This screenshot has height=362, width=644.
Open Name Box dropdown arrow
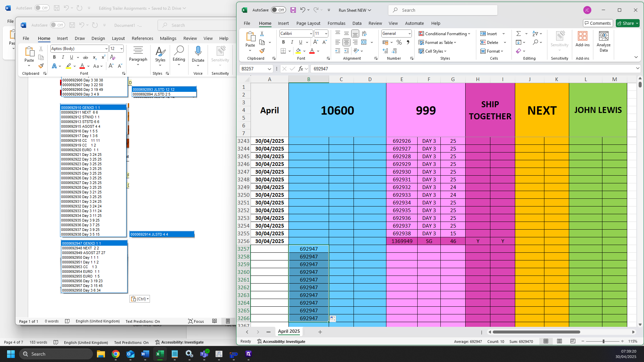tap(269, 69)
